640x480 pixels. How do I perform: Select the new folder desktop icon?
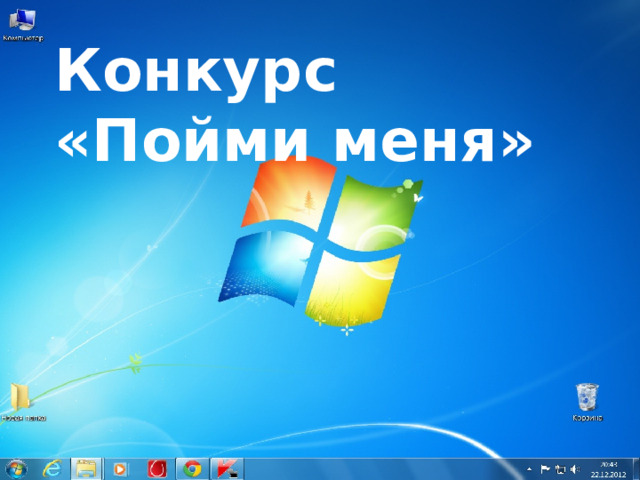pos(22,402)
